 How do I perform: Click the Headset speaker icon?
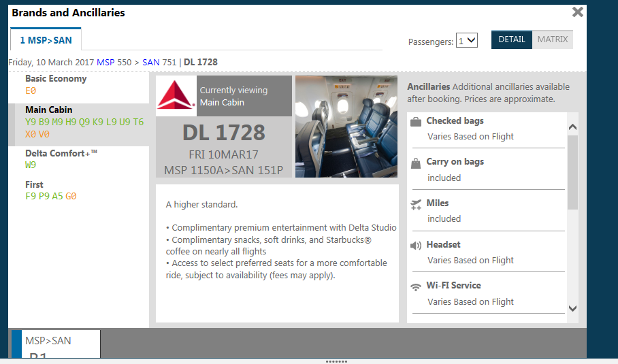(416, 246)
